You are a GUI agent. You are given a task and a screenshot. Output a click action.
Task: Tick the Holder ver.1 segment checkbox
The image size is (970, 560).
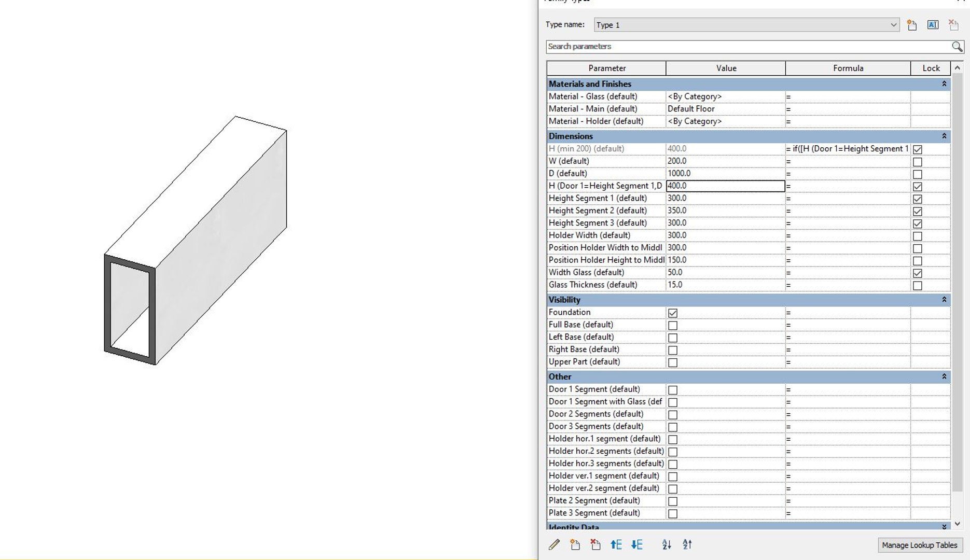click(673, 477)
